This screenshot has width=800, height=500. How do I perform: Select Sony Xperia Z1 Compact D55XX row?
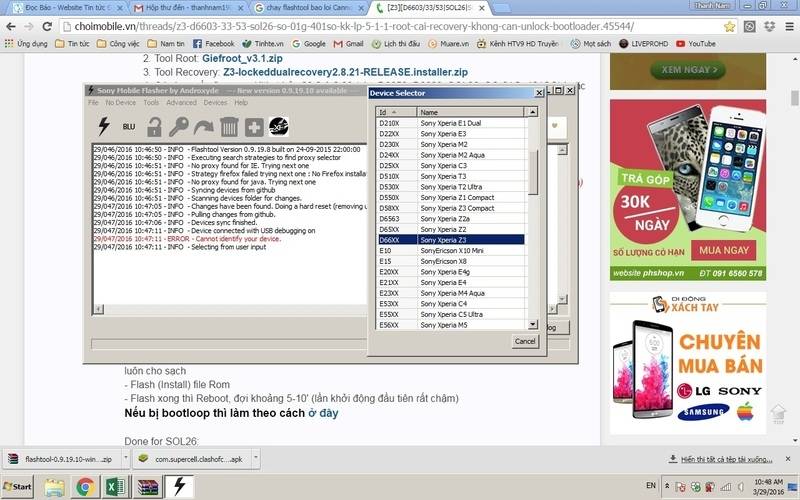tap(451, 197)
